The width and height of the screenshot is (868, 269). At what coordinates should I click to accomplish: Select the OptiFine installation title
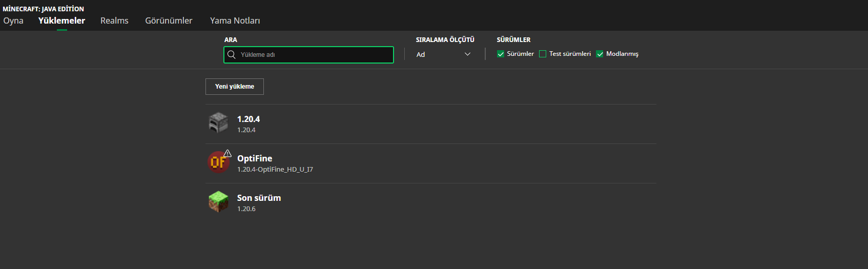coord(255,158)
